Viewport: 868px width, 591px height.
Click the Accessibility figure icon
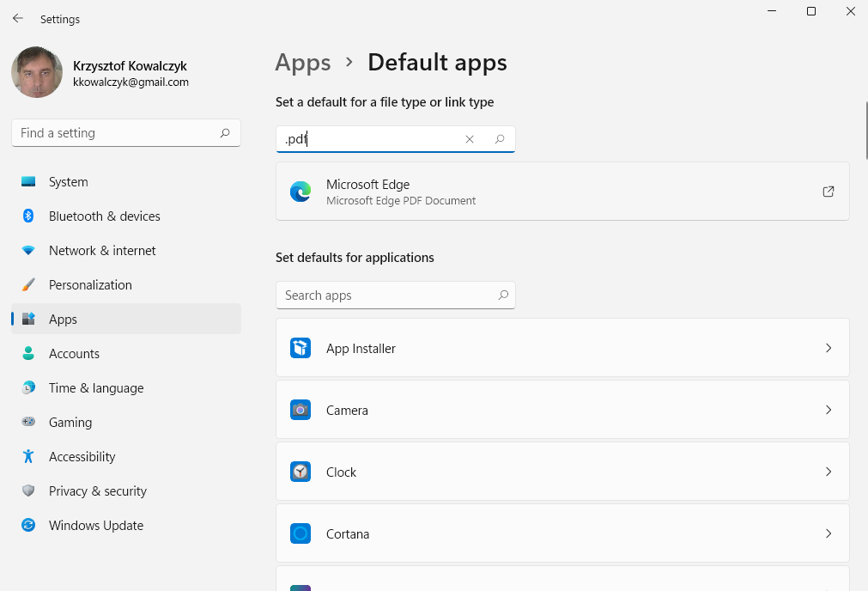click(28, 456)
